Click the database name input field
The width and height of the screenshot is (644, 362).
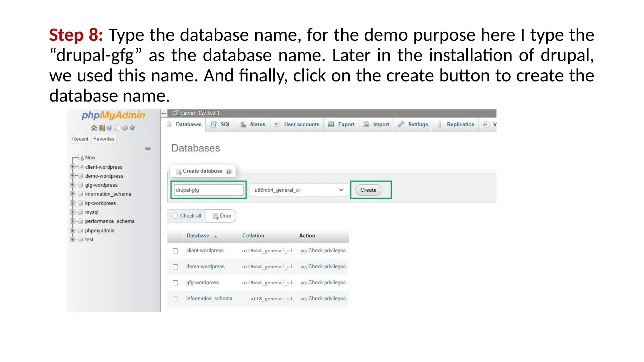point(208,190)
